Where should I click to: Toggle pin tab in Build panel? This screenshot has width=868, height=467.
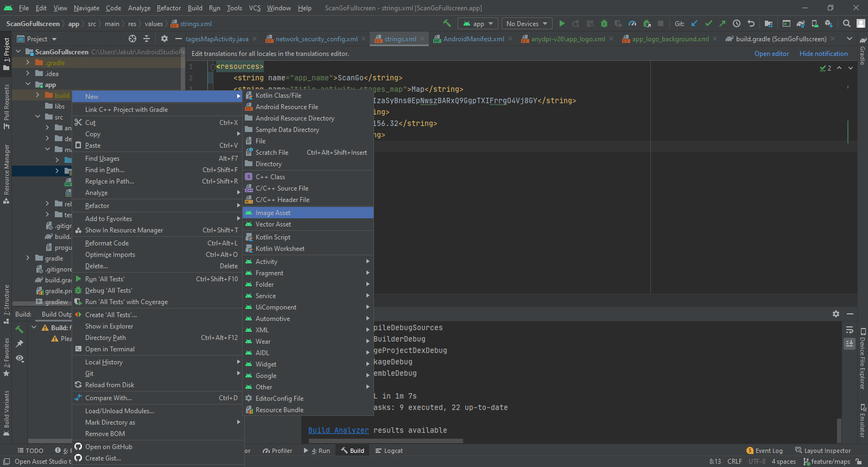(x=20, y=343)
